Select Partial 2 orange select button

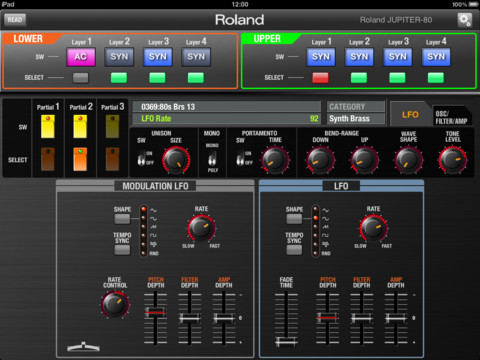point(80,159)
